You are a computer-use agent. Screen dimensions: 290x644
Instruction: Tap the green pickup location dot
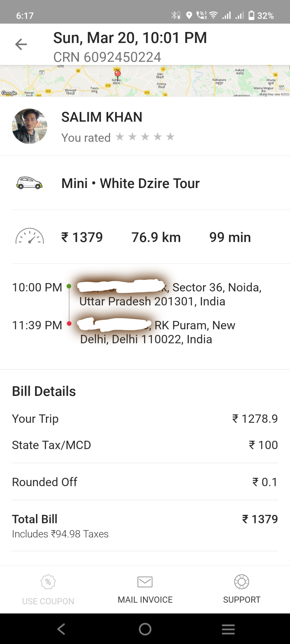[69, 286]
